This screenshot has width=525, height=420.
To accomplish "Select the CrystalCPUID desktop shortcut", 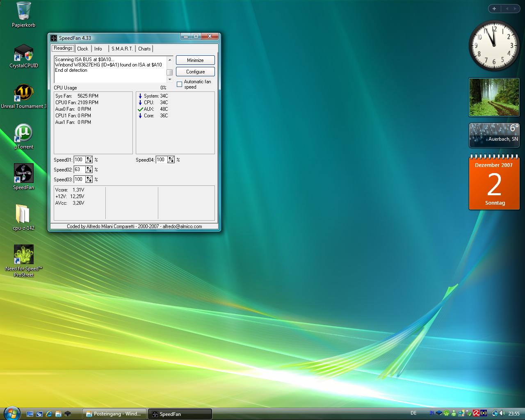I will click(x=23, y=57).
